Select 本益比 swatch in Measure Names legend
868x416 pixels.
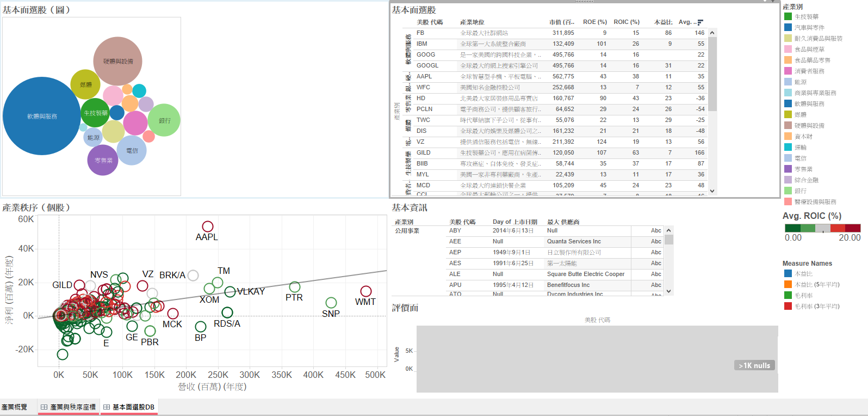(x=788, y=273)
